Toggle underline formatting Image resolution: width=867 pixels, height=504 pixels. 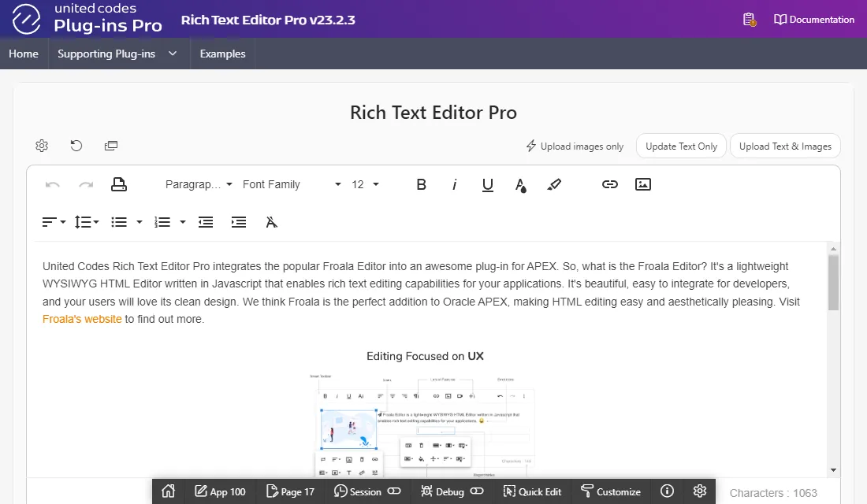488,184
